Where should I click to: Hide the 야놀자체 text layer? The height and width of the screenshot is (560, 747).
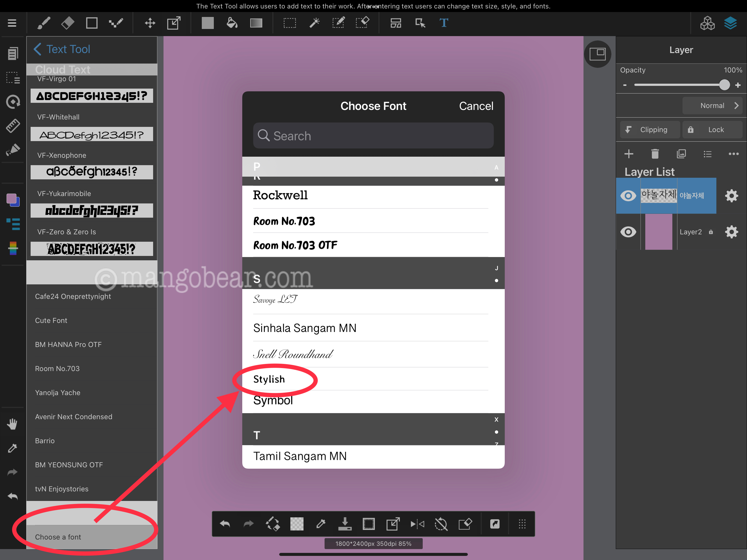(x=628, y=196)
